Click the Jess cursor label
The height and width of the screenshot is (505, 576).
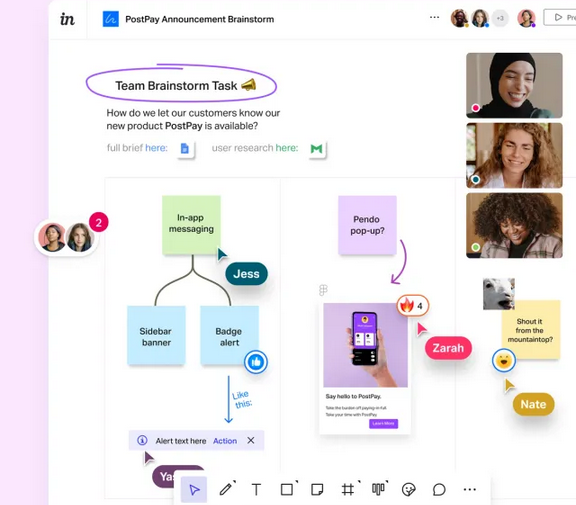(246, 274)
